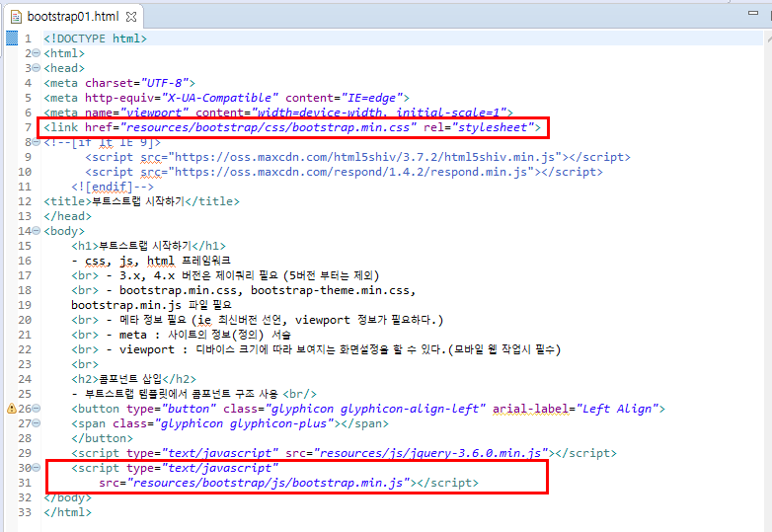
Task: Click the warning marker on line 26
Action: (11, 409)
